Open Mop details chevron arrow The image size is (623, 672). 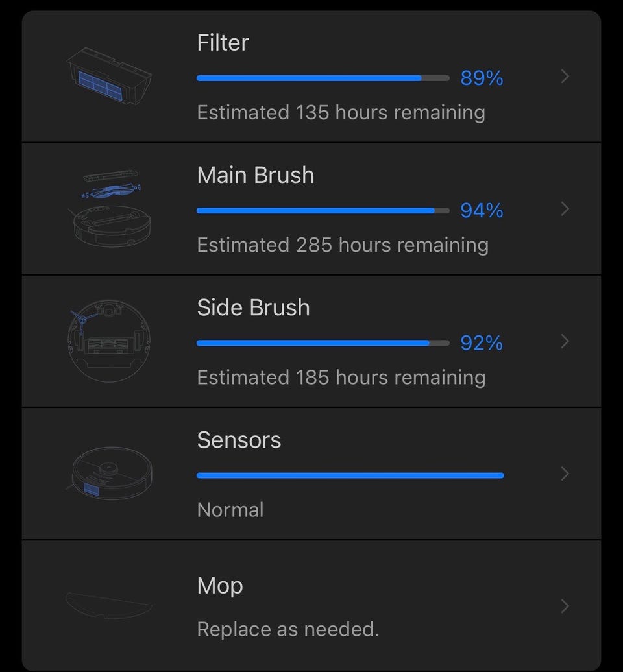coord(565,606)
